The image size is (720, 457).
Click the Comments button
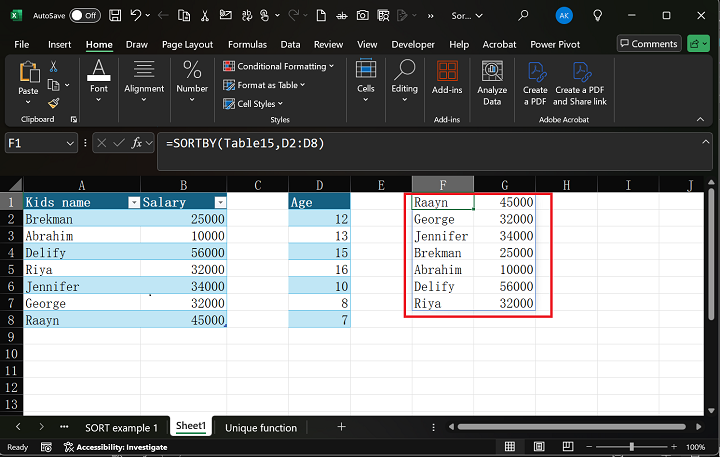coord(648,44)
